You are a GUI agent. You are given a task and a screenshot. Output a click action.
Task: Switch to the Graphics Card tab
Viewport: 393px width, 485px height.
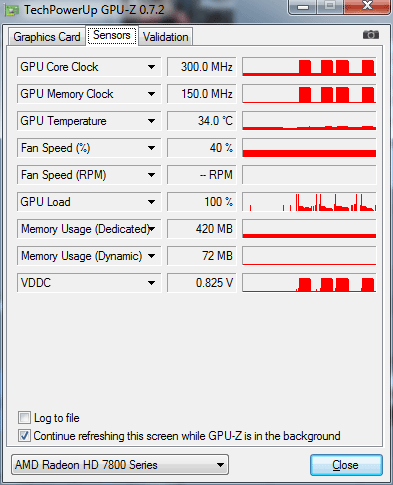tap(47, 37)
